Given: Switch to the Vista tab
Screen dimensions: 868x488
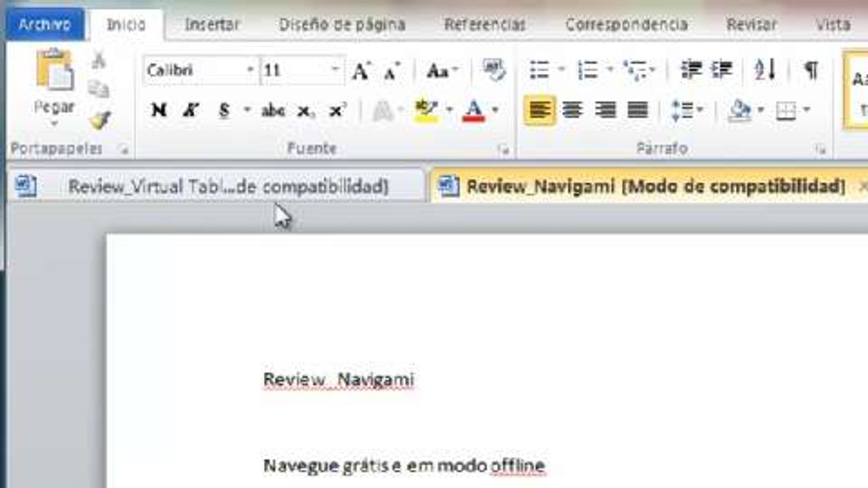Looking at the screenshot, I should point(833,25).
